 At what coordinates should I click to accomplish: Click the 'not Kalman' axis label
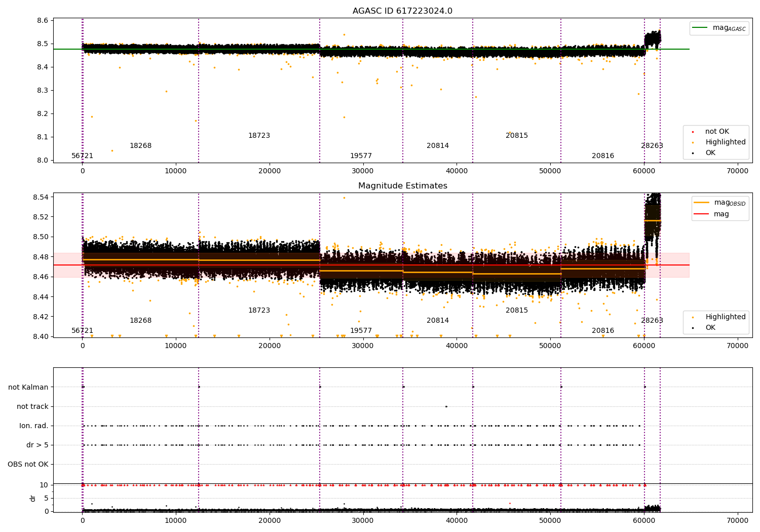coord(28,388)
